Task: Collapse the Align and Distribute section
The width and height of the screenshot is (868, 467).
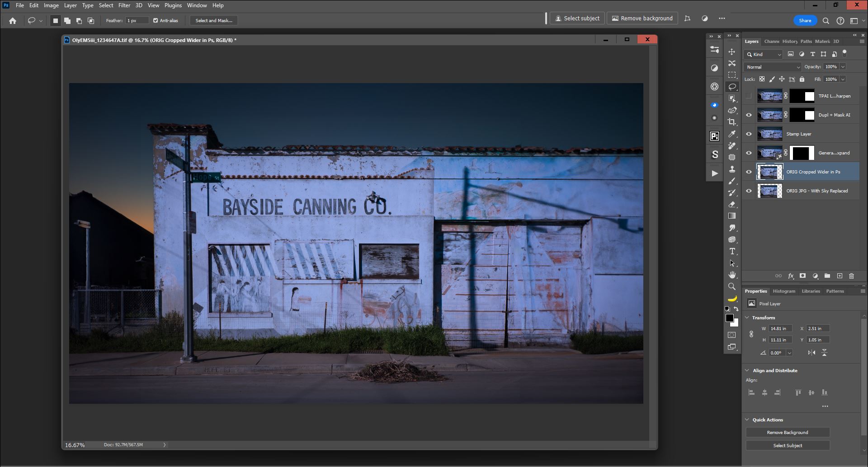Action: (x=747, y=370)
